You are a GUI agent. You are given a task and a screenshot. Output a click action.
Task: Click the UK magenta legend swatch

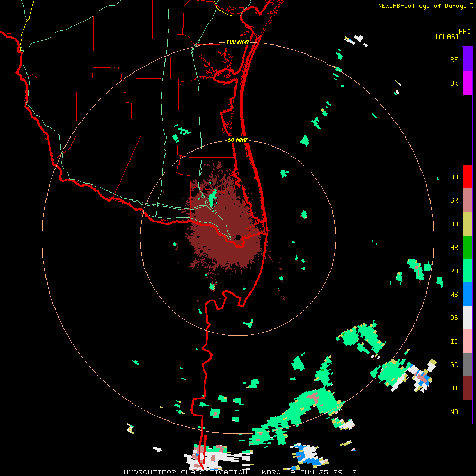(x=467, y=83)
